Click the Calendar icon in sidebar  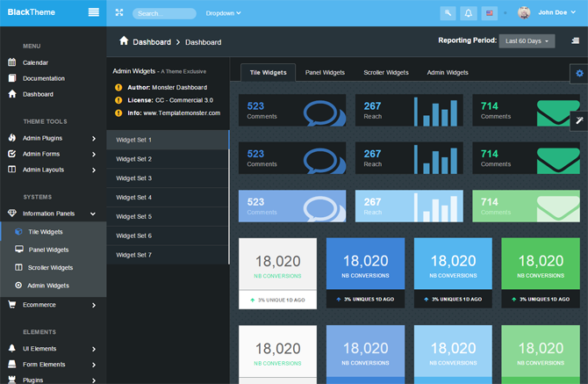pyautogui.click(x=12, y=62)
